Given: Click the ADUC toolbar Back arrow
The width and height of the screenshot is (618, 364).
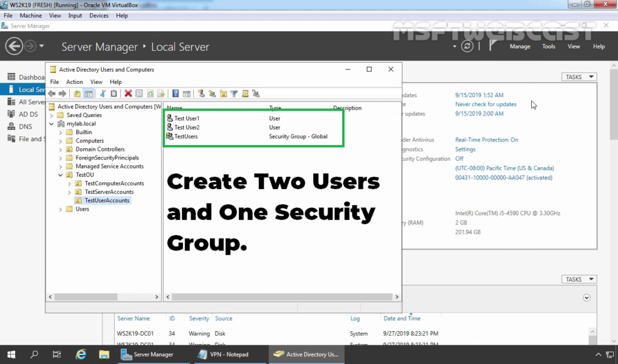Looking at the screenshot, I should click(x=52, y=94).
